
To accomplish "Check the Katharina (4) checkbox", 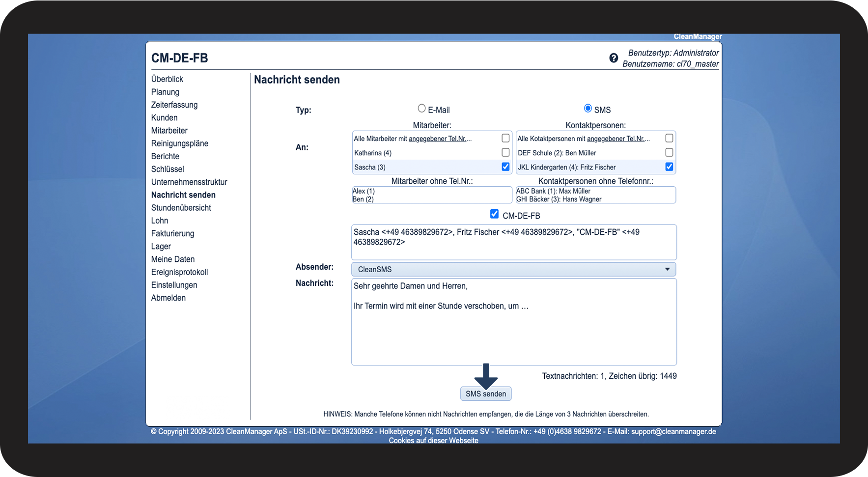I will [x=505, y=153].
